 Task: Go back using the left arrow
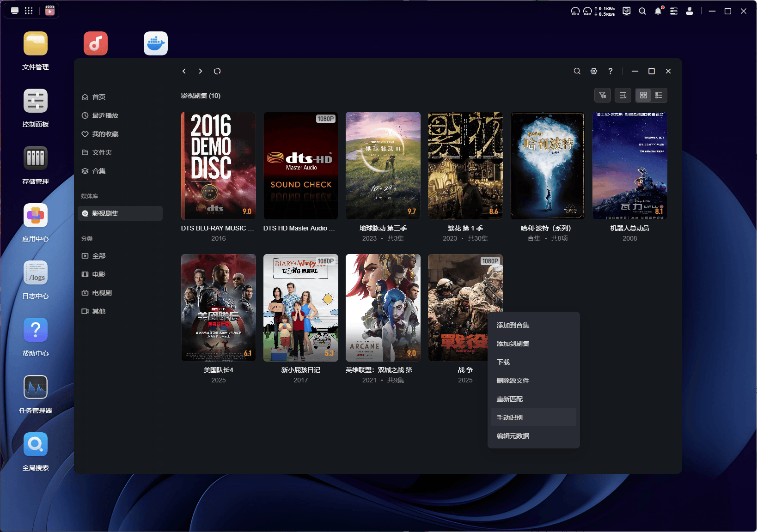[x=184, y=71]
